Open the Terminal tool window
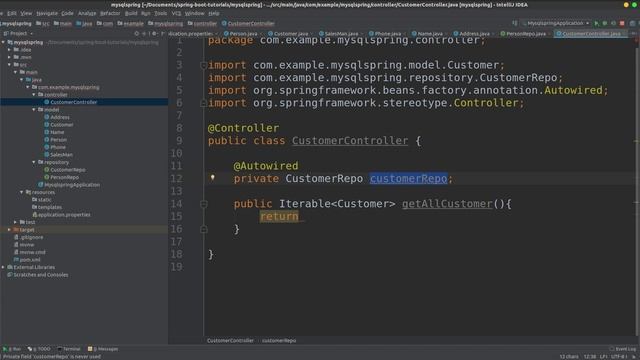640x360 pixels. (69, 349)
